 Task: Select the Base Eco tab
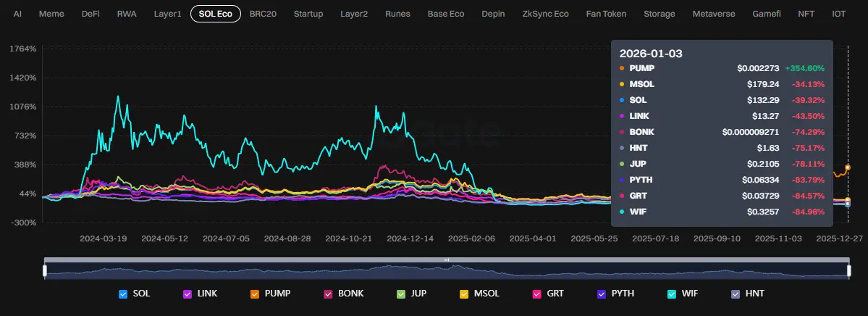point(446,14)
